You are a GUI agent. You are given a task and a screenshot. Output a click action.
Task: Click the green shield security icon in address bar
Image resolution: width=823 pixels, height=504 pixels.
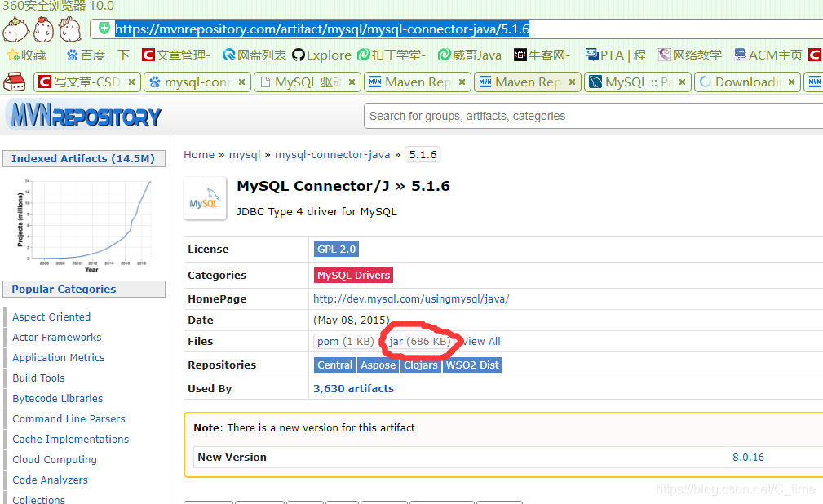click(104, 28)
